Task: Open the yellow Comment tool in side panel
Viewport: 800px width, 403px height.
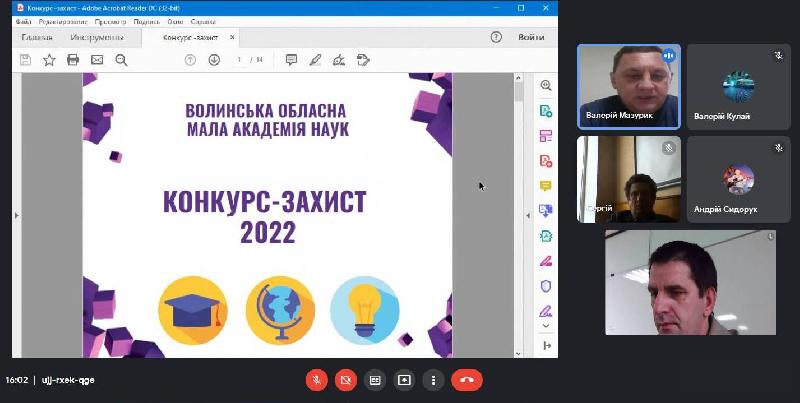Action: pos(546,186)
